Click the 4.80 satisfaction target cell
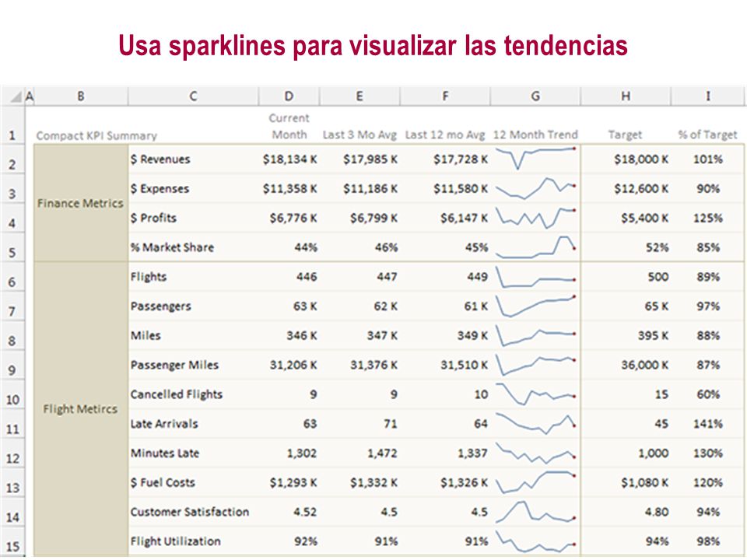Screen dimensions: 747x560 tap(657, 512)
